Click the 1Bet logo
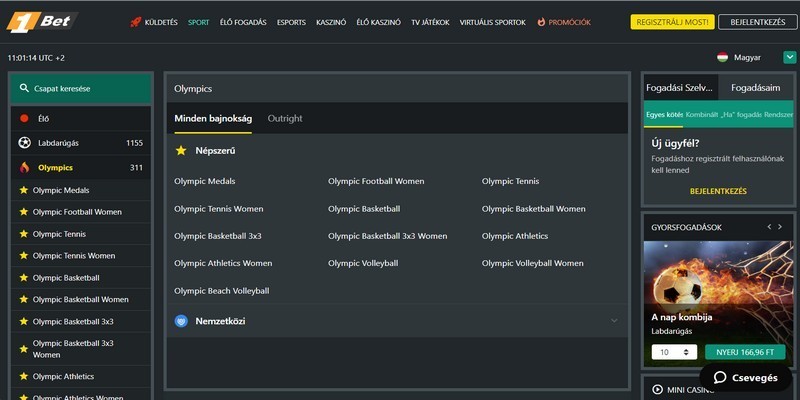 click(x=41, y=22)
